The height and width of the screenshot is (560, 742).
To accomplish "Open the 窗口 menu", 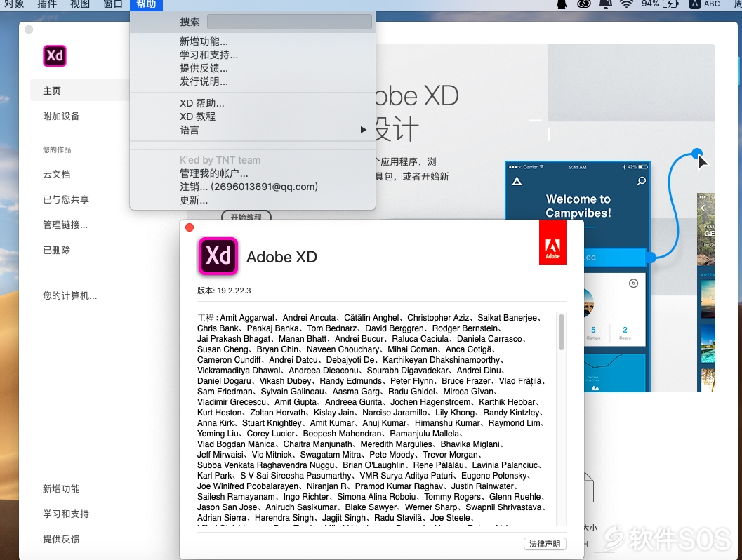I will pyautogui.click(x=113, y=4).
